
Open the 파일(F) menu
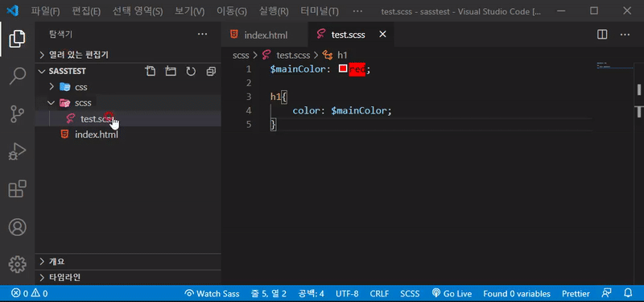click(x=45, y=11)
